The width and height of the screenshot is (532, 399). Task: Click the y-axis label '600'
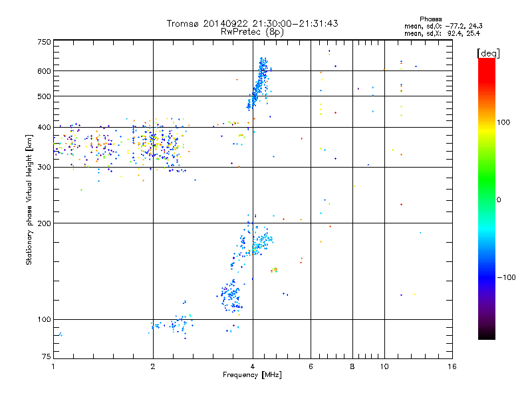pos(45,71)
